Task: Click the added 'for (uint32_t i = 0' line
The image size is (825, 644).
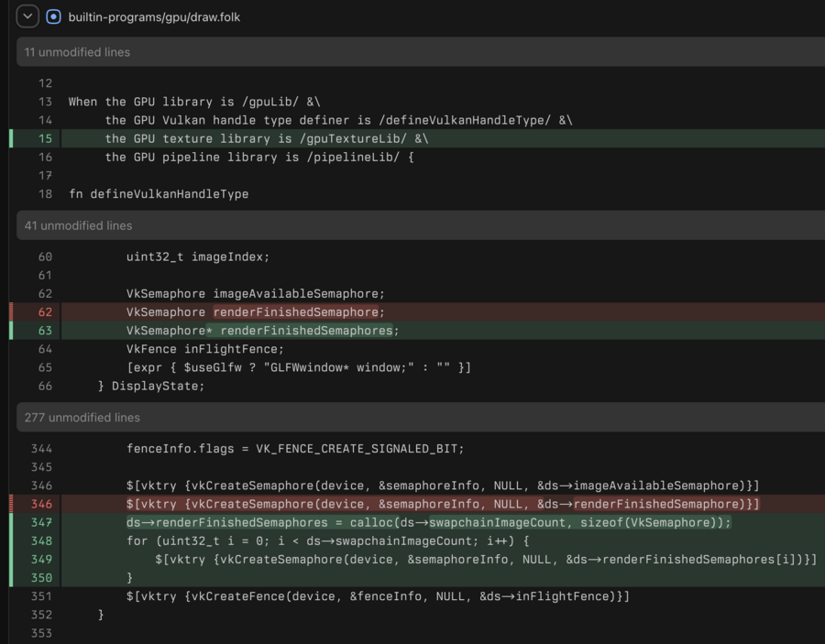Action: (x=443, y=540)
